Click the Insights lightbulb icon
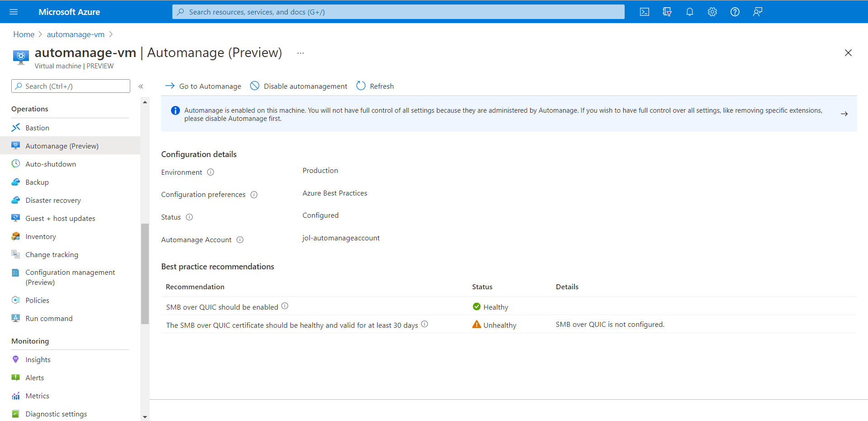The image size is (868, 421). click(x=16, y=359)
